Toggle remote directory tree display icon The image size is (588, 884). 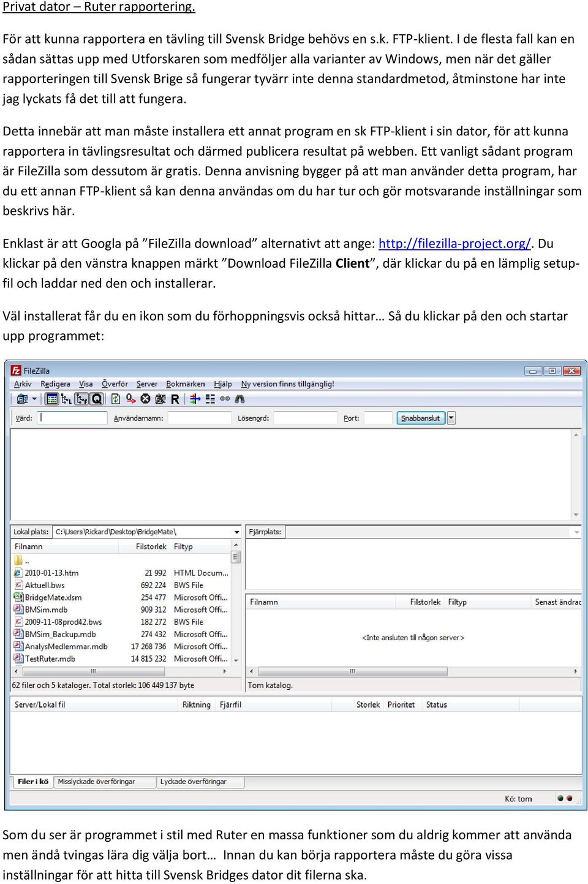coord(81,399)
